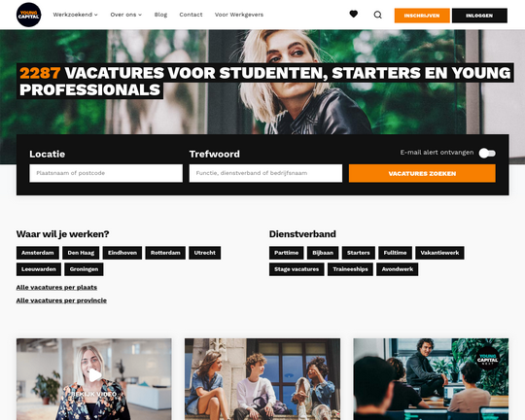Image resolution: width=525 pixels, height=420 pixels.
Task: Open Alle vacatures per provincie link
Action: [61, 300]
